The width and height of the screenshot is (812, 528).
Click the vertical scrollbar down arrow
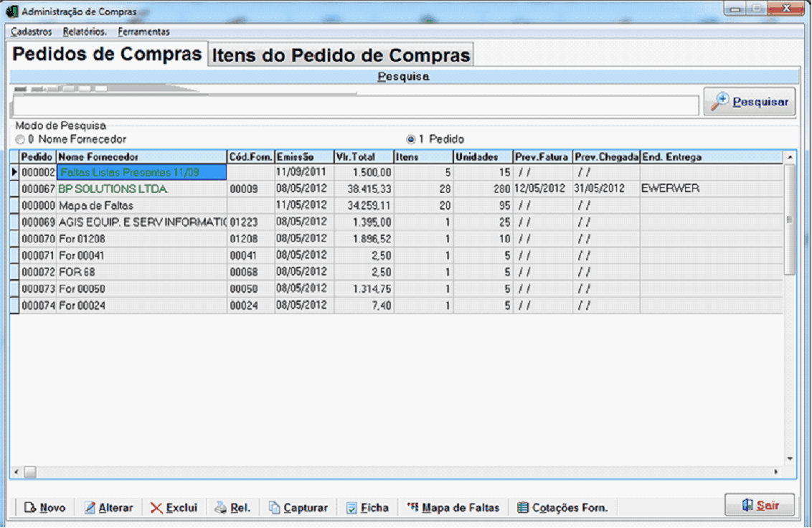(790, 458)
